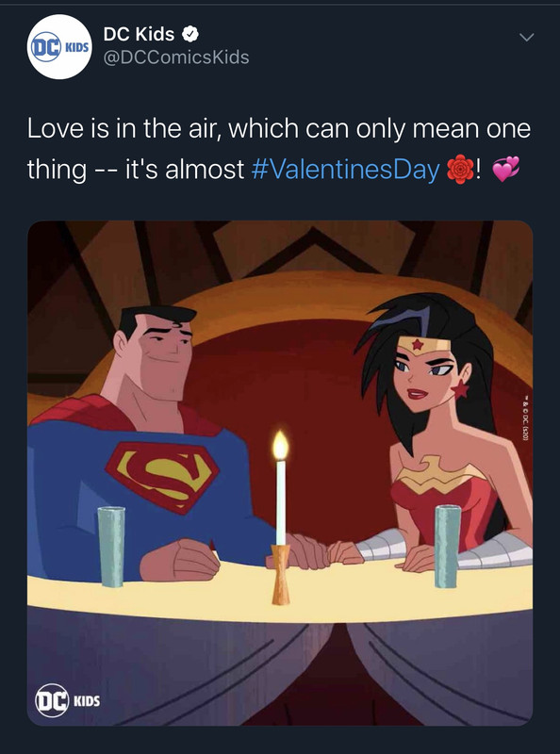Click the DC Kids watermark logo in the image
This screenshot has width=560, height=754.
tap(67, 700)
